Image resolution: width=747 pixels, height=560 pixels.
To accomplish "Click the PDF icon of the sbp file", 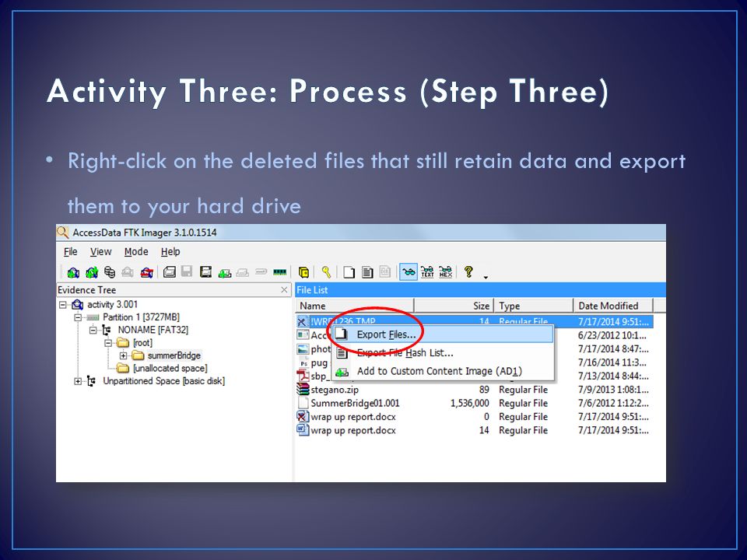I will click(303, 376).
